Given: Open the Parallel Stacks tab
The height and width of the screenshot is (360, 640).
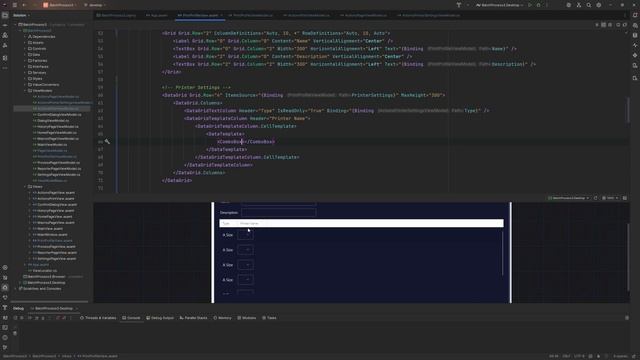Looking at the screenshot, I should [x=193, y=318].
